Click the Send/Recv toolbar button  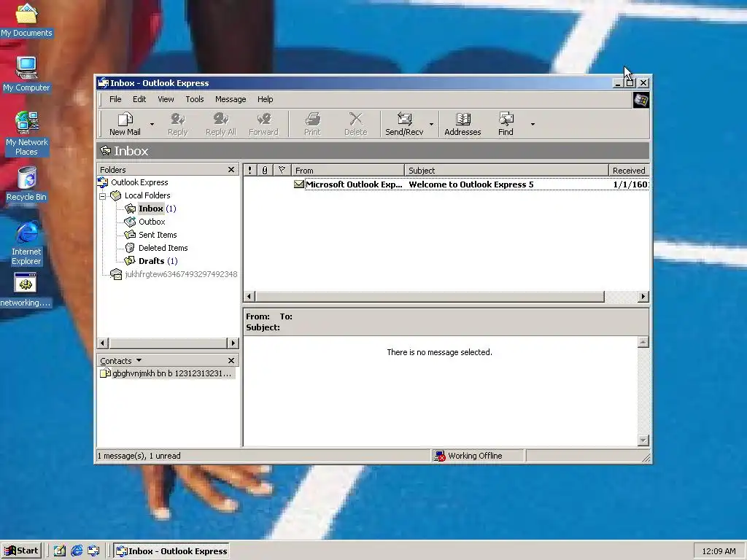click(404, 124)
